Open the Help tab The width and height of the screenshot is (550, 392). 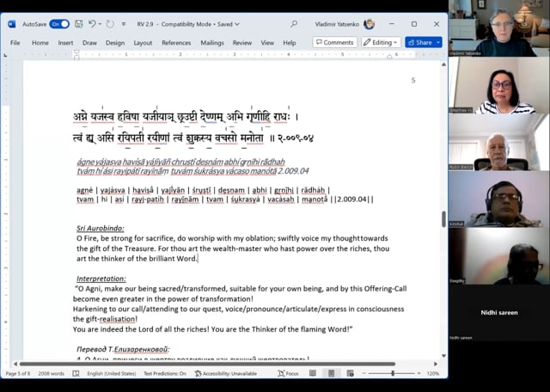pyautogui.click(x=290, y=42)
